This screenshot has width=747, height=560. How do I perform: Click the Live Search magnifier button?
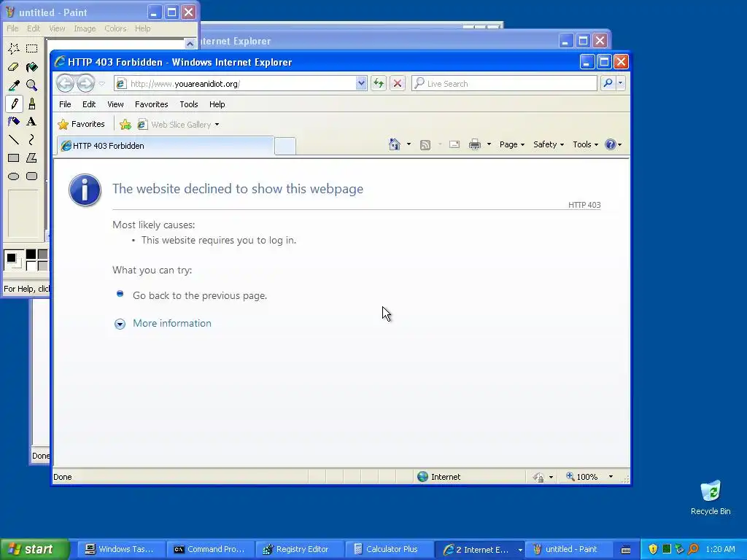click(608, 83)
